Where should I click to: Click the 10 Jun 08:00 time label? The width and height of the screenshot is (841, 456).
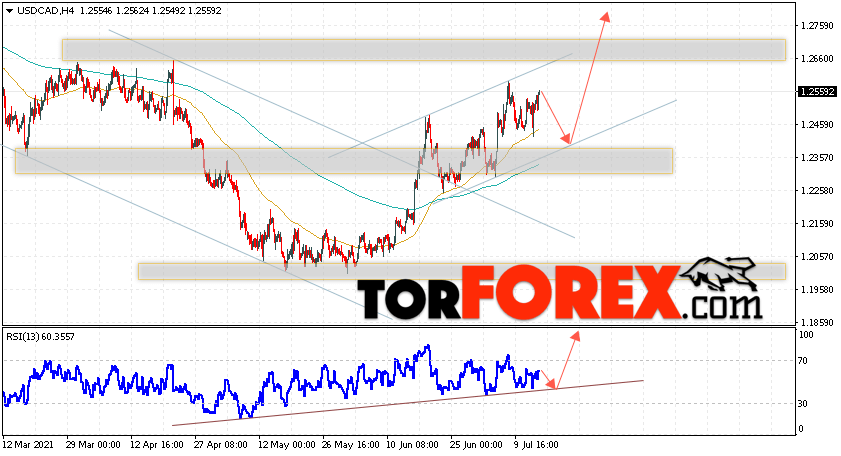pos(413,445)
